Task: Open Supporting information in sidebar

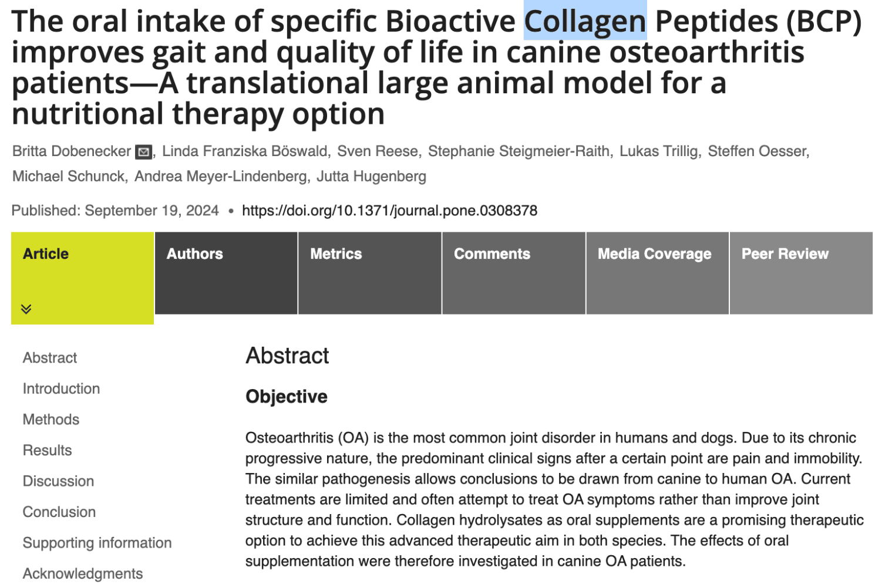Action: 97,543
